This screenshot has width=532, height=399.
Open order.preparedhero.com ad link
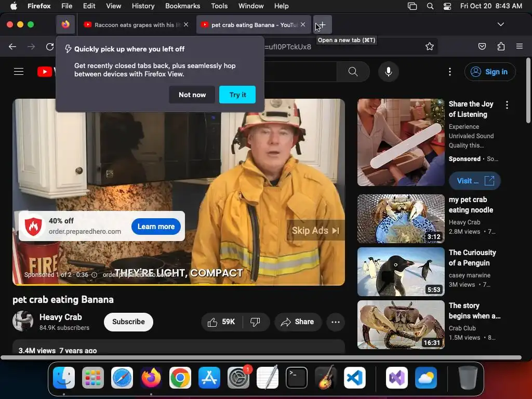85,231
